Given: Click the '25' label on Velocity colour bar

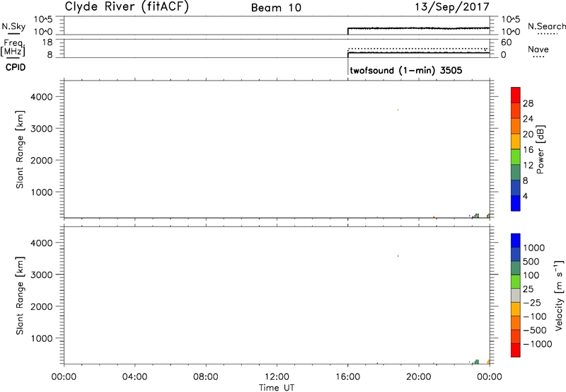Looking at the screenshot, I should (x=528, y=289).
